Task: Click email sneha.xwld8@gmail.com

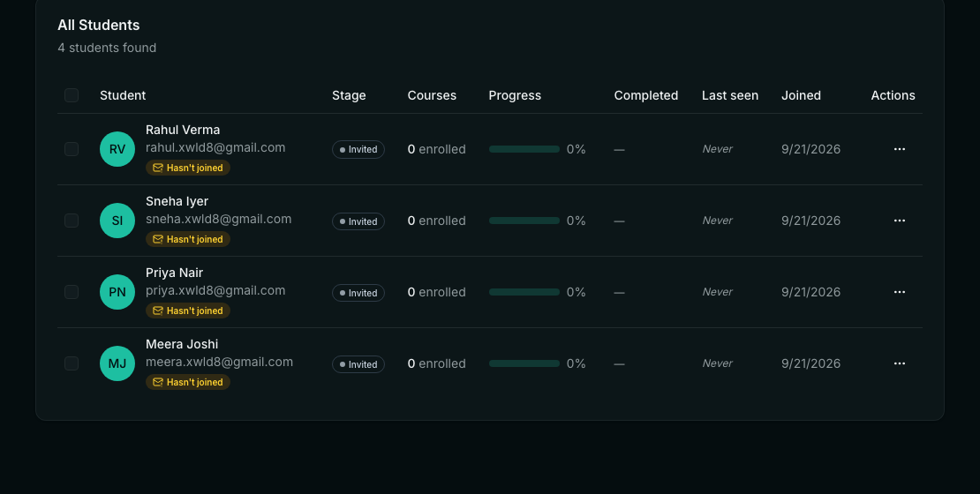Action: coord(219,219)
